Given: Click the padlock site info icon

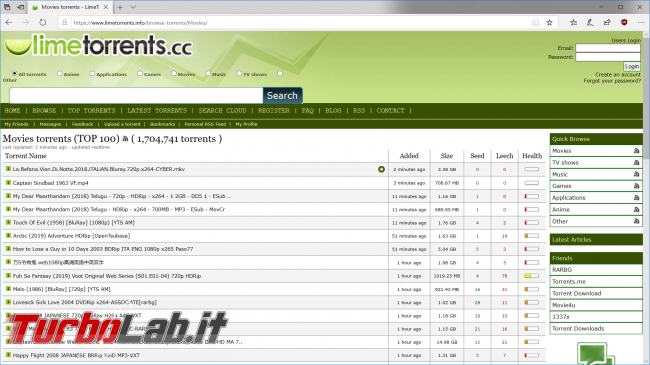Looking at the screenshot, I should (65, 22).
